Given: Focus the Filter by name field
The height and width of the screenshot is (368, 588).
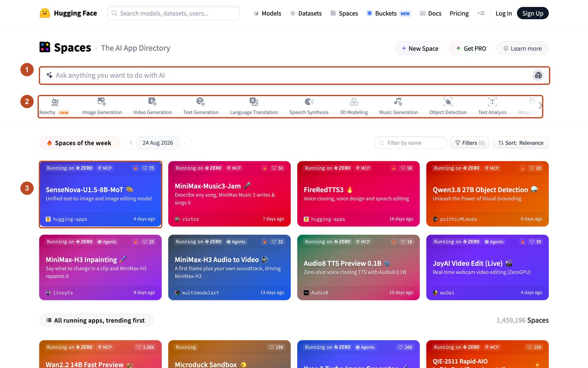Looking at the screenshot, I should [410, 143].
